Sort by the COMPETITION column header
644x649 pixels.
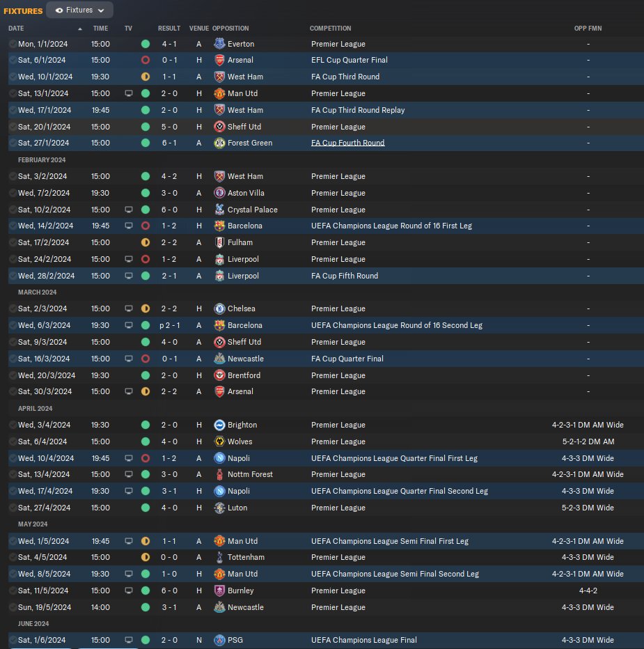(330, 28)
